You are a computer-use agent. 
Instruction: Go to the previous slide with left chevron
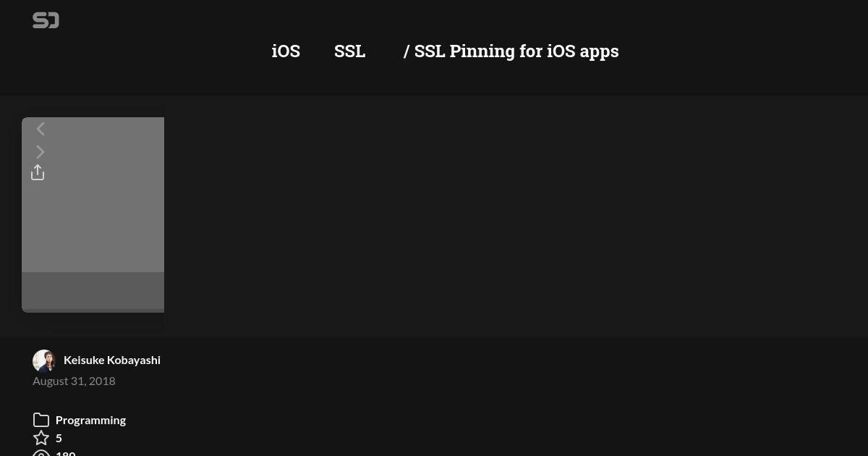tap(41, 129)
